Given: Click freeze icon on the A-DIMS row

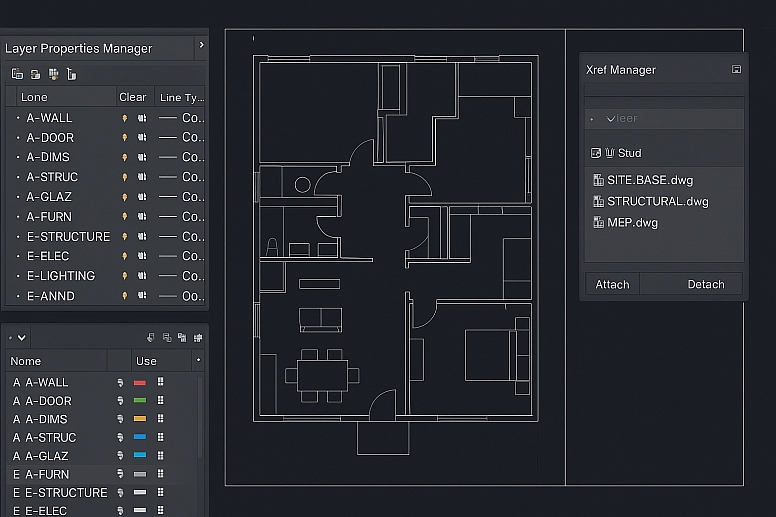Looking at the screenshot, I should click(x=142, y=157).
